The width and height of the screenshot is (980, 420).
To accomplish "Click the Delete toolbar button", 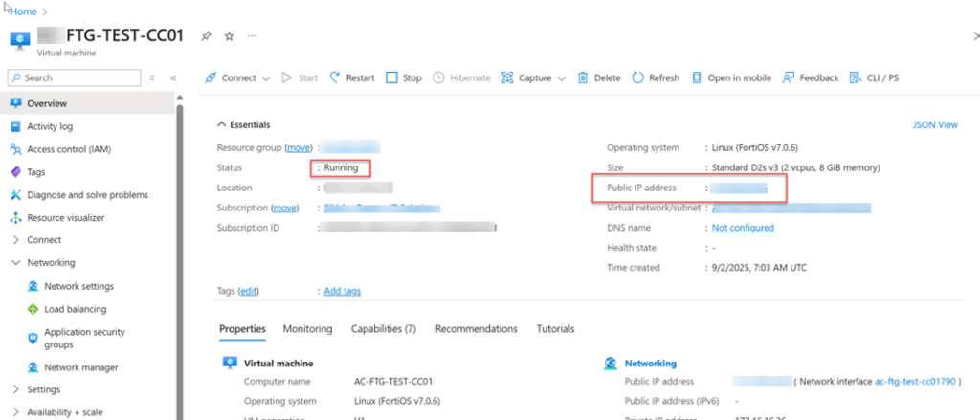I will point(599,78).
